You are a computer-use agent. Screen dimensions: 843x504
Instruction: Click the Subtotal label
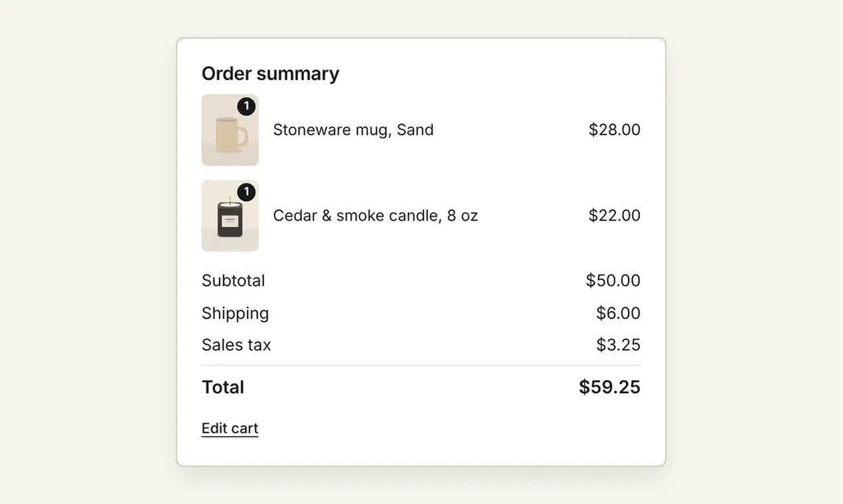tap(233, 281)
